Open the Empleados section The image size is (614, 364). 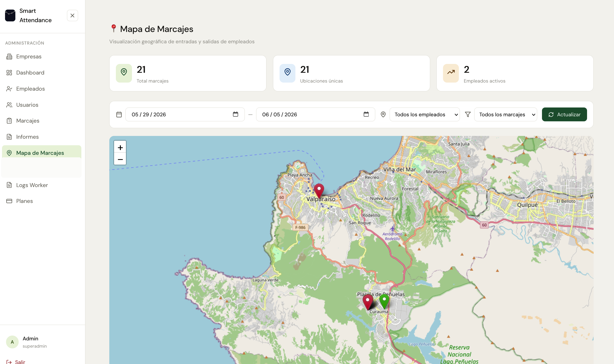tap(42, 89)
